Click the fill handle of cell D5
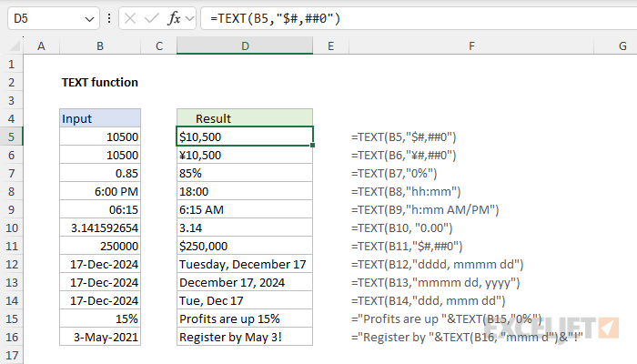Image resolution: width=637 pixels, height=364 pixels. click(x=312, y=145)
